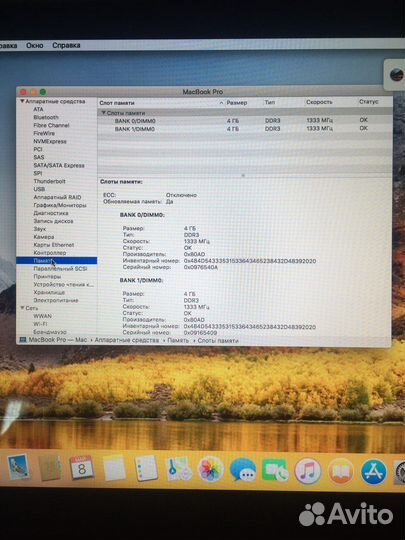Image resolution: width=405 pixels, height=540 pixels.
Task: Open the Справка menu
Action: pyautogui.click(x=66, y=45)
